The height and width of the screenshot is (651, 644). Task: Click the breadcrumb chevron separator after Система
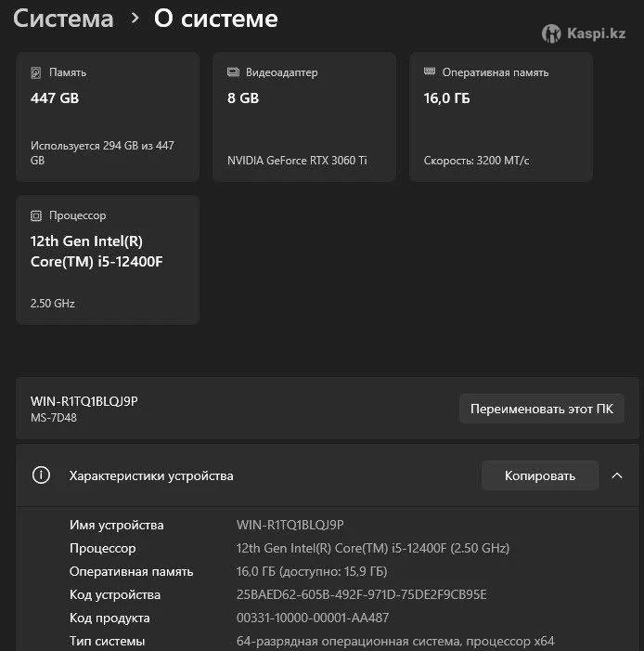(135, 19)
